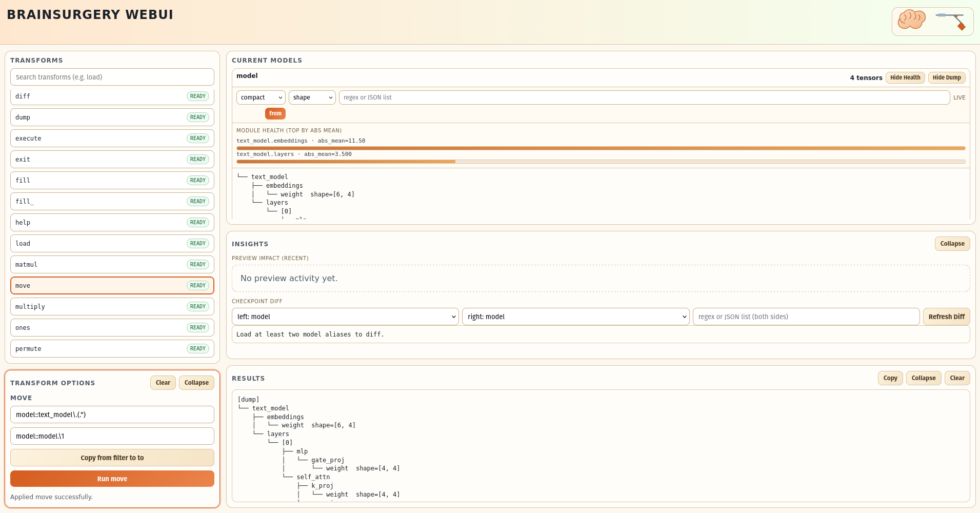The image size is (980, 513).
Task: Click mlp node in Results dump
Action: (302, 451)
